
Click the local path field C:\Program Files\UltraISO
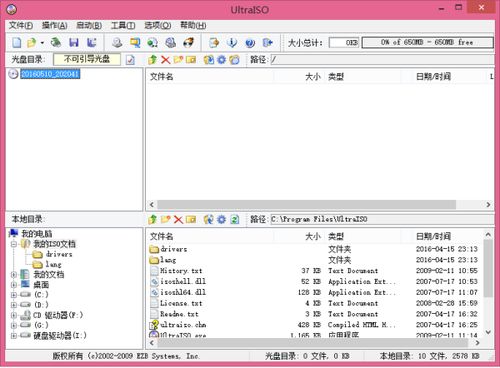click(x=382, y=219)
